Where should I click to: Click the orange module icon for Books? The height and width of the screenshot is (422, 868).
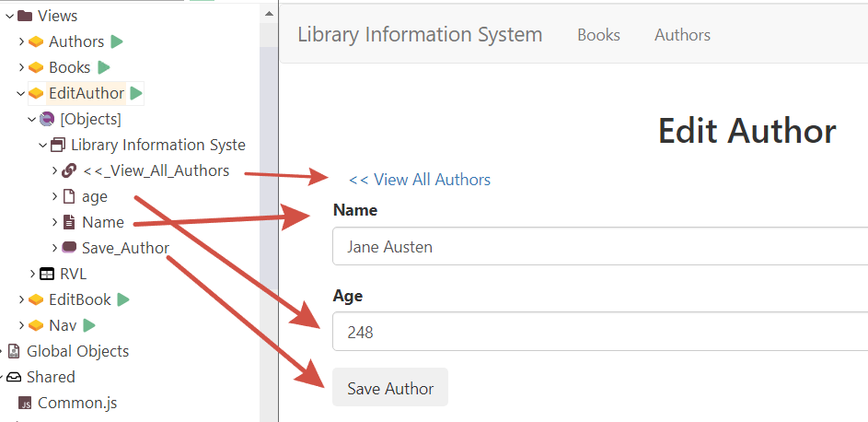[36, 67]
